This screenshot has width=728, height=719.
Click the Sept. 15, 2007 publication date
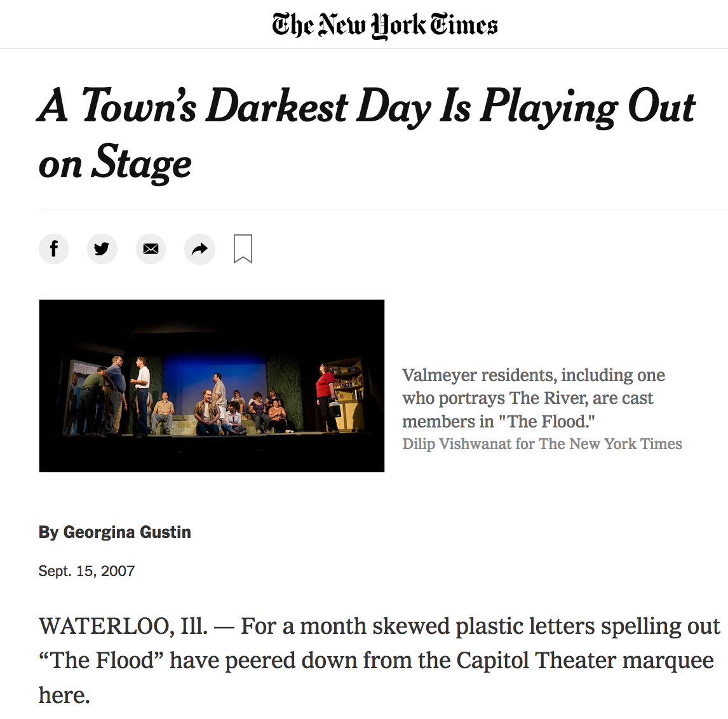(86, 571)
